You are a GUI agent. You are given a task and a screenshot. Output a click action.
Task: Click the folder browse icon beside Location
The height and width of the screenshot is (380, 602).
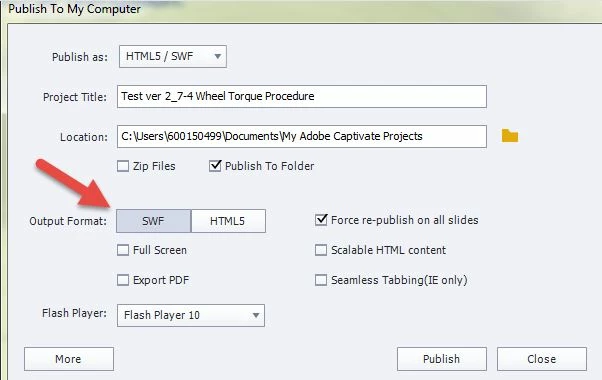tap(510, 136)
